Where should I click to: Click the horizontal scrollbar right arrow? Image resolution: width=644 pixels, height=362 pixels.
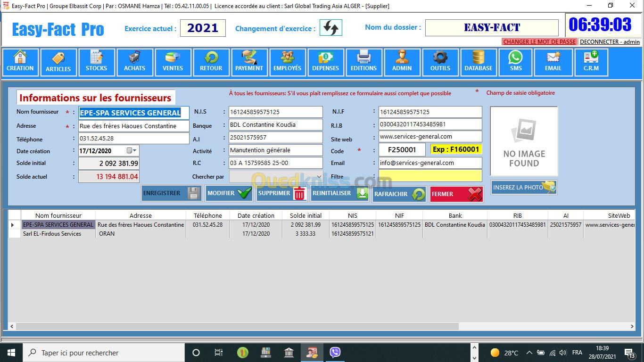click(x=632, y=326)
